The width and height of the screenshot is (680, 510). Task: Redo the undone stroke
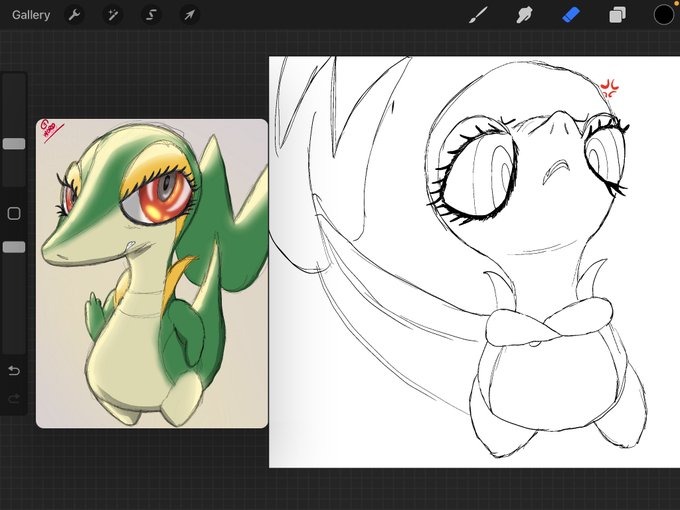[14, 398]
